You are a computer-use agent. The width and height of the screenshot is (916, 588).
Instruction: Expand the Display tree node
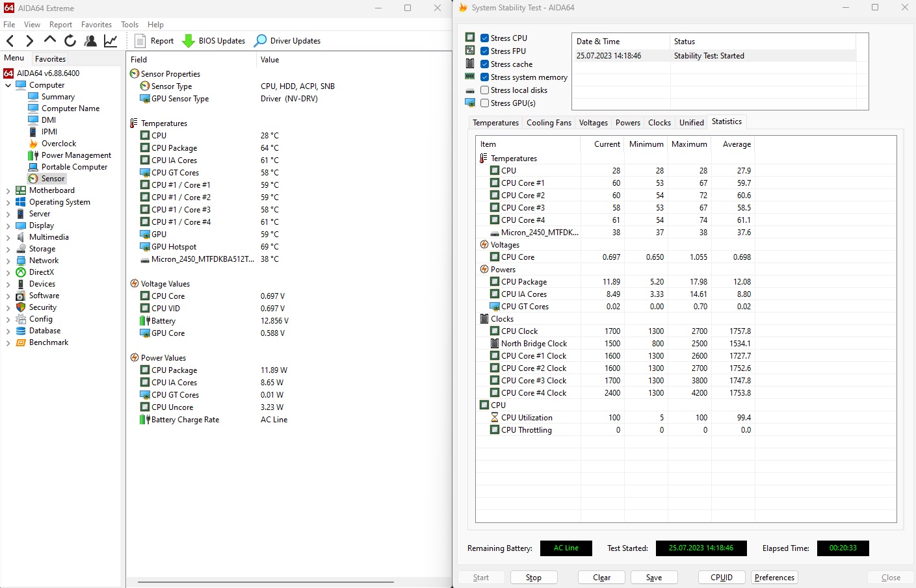(x=8, y=225)
